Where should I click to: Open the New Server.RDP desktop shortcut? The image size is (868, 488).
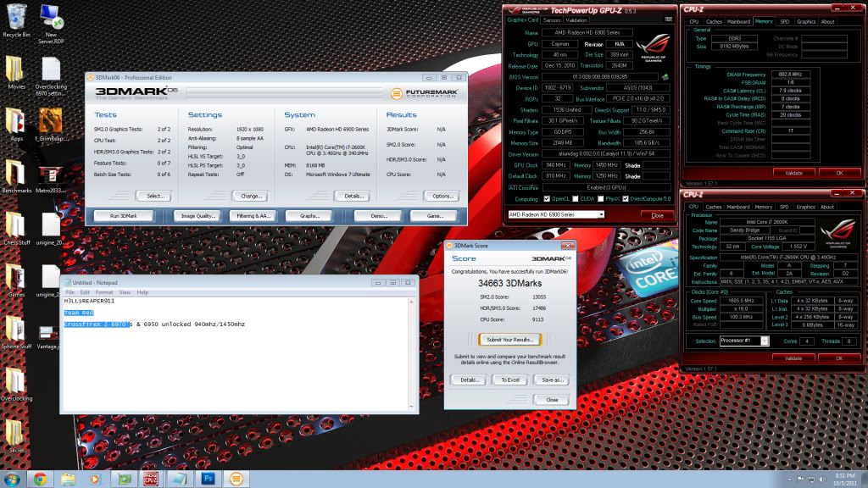pyautogui.click(x=51, y=24)
